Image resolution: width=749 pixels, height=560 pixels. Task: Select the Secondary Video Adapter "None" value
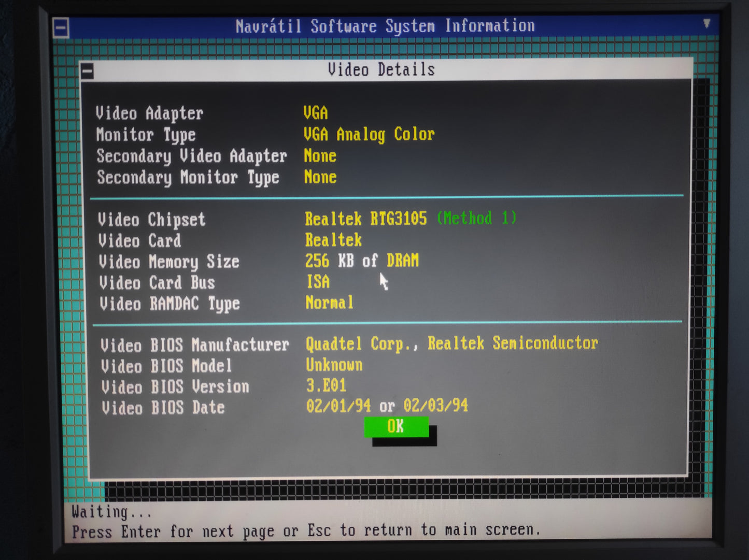tap(320, 156)
